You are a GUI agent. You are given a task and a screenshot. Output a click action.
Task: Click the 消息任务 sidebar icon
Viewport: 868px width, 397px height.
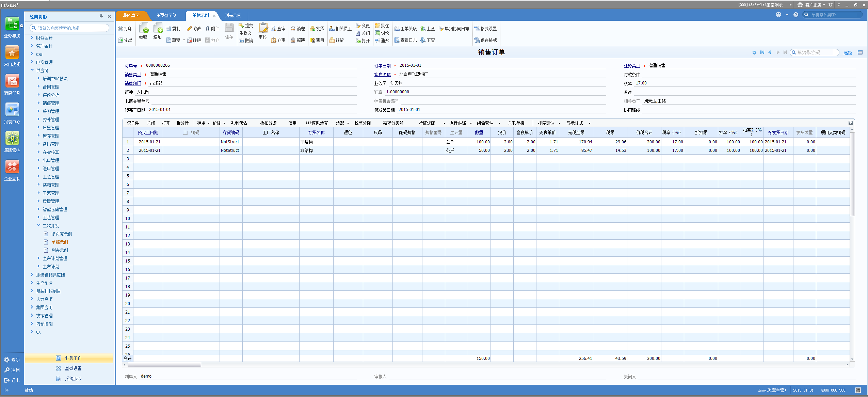coord(12,83)
